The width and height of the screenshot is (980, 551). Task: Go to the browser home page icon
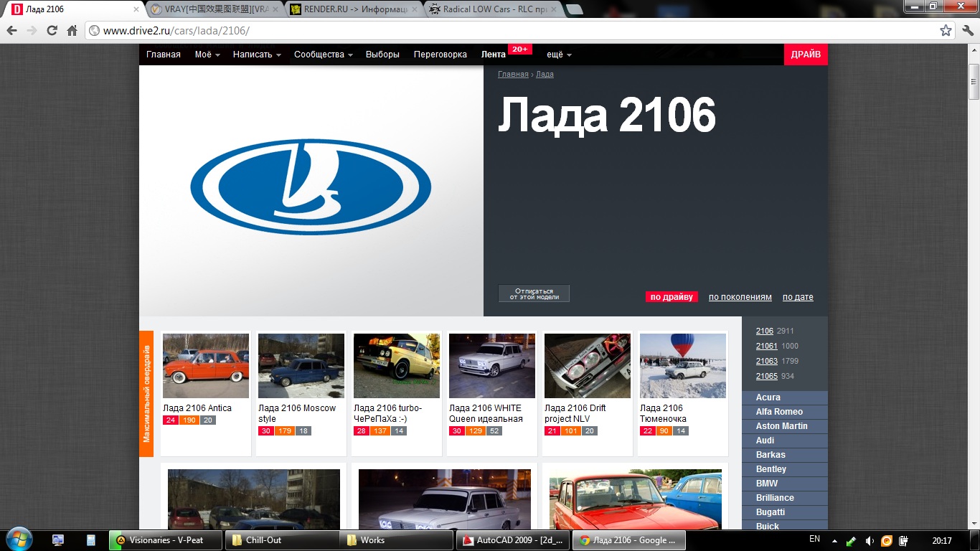tap(72, 31)
